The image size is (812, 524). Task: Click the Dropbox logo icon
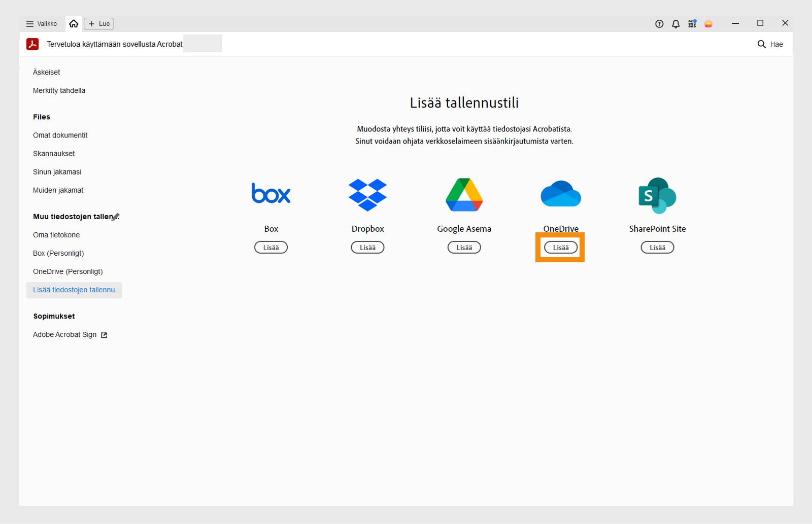coord(367,194)
